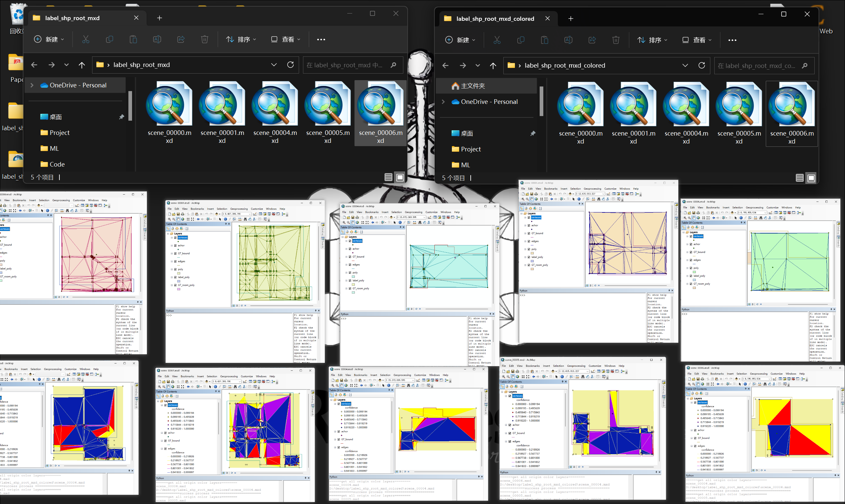Click Go To XY in tan-map scene_00005 ArcMap
The image size is (845, 504).
[x=608, y=199]
